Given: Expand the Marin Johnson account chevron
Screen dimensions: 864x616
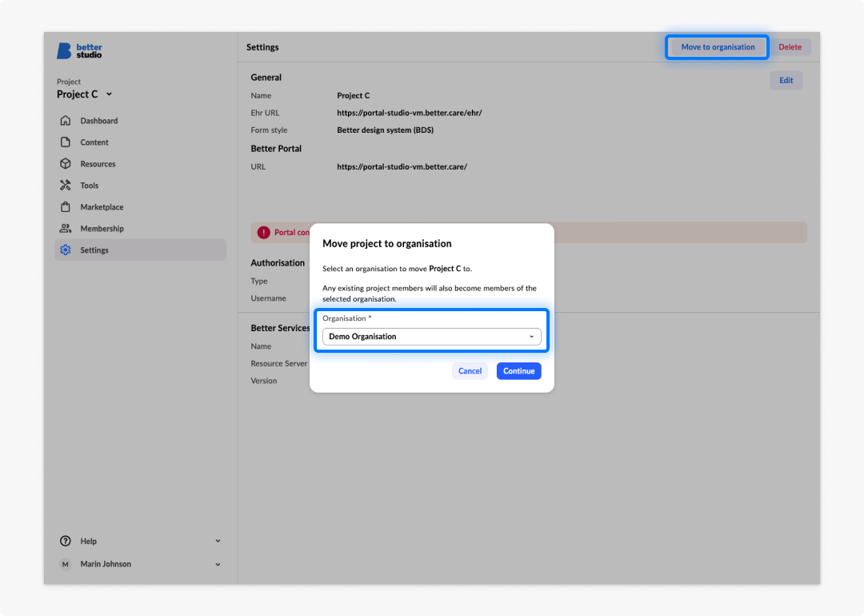Looking at the screenshot, I should click(x=218, y=564).
